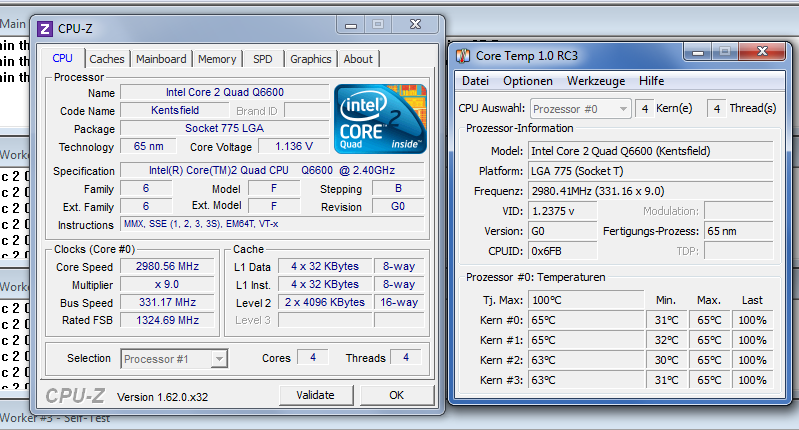Viewport: 799px width, 430px height.
Task: Click the OK button in CPU-Z
Action: pos(396,395)
